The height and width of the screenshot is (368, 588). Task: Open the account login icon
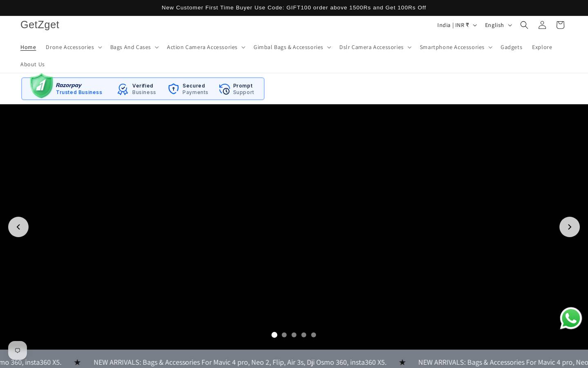542,25
